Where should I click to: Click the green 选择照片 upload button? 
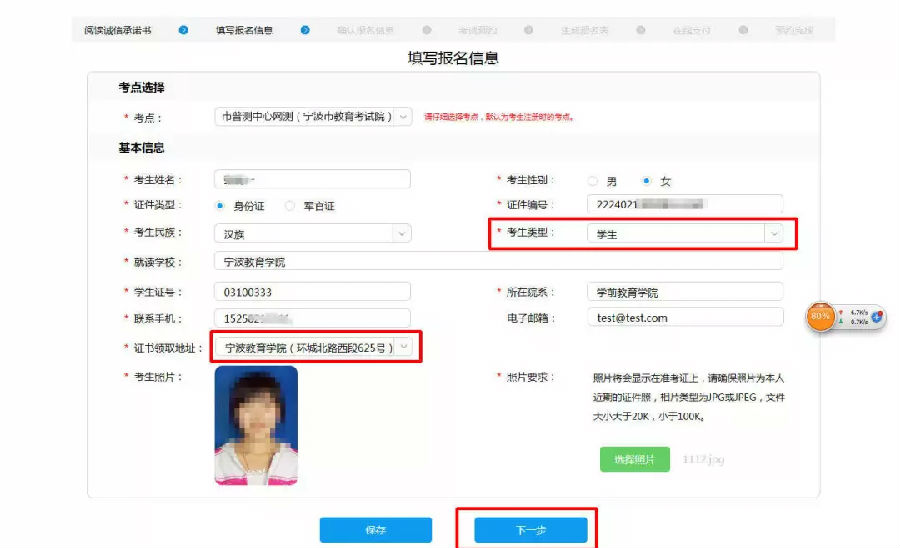(634, 459)
